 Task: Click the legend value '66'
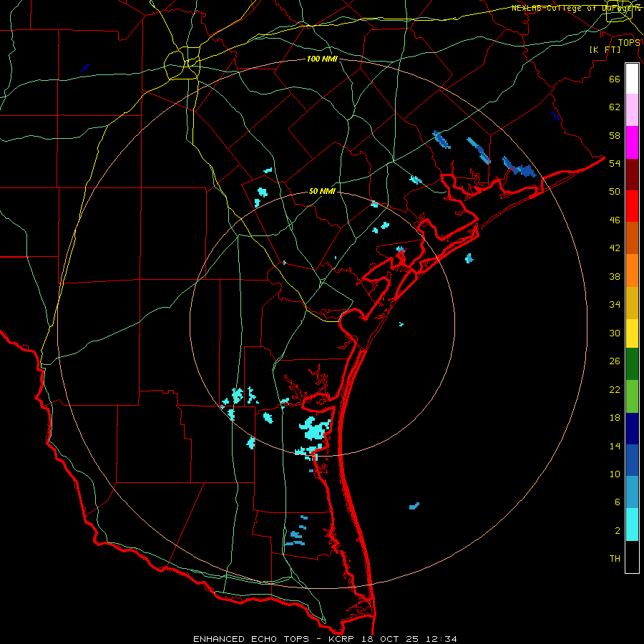(x=615, y=79)
